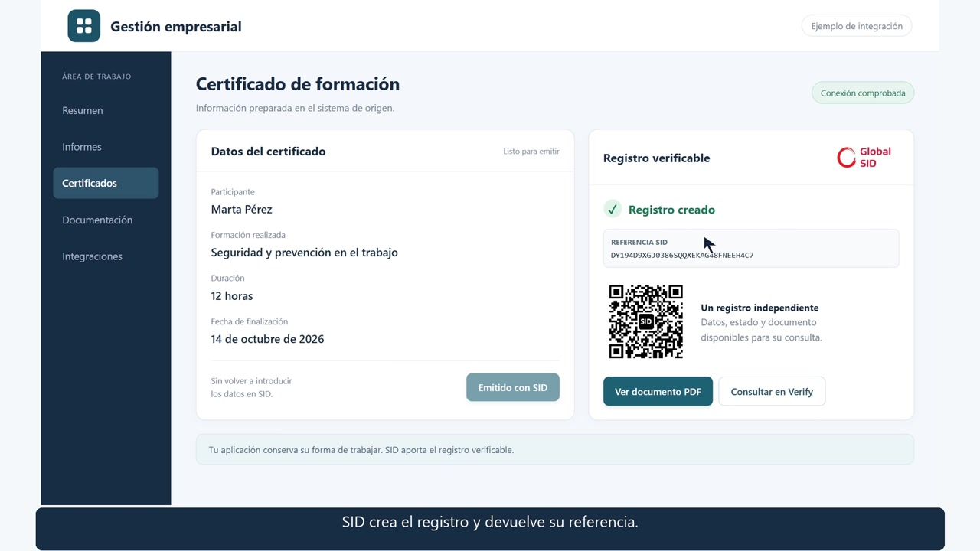Click the Global SID logo
This screenshot has height=551, width=980.
(x=864, y=158)
